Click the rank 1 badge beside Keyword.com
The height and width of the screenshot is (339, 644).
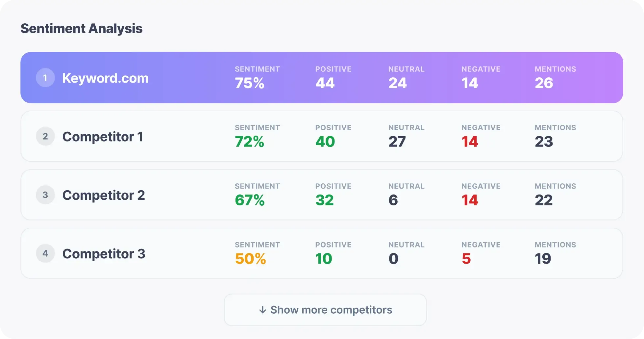pyautogui.click(x=45, y=77)
